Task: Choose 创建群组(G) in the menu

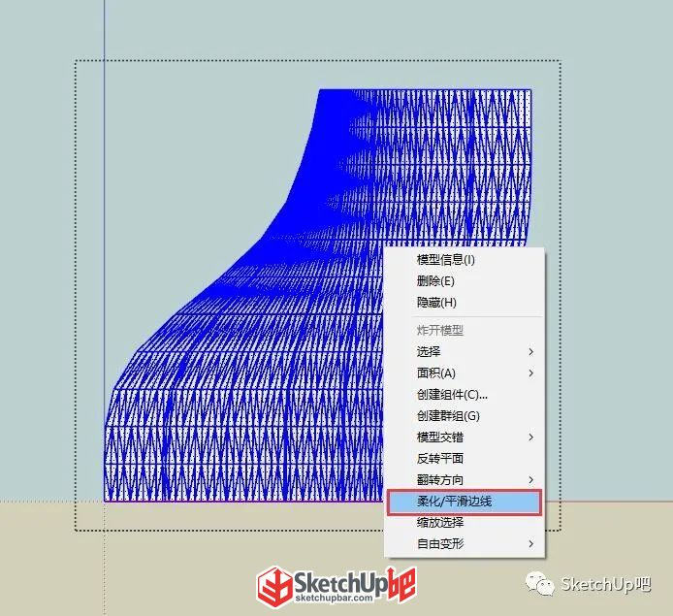Action: click(x=465, y=416)
